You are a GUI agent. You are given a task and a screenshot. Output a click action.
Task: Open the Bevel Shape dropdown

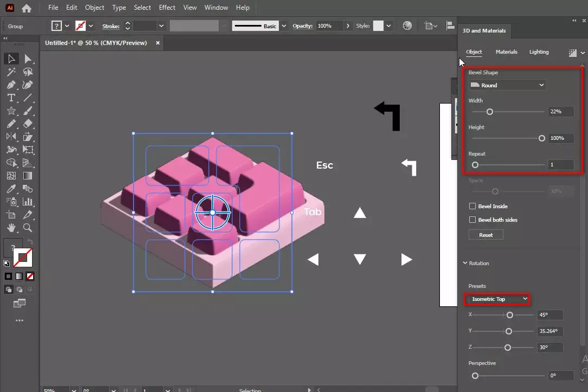click(x=507, y=85)
